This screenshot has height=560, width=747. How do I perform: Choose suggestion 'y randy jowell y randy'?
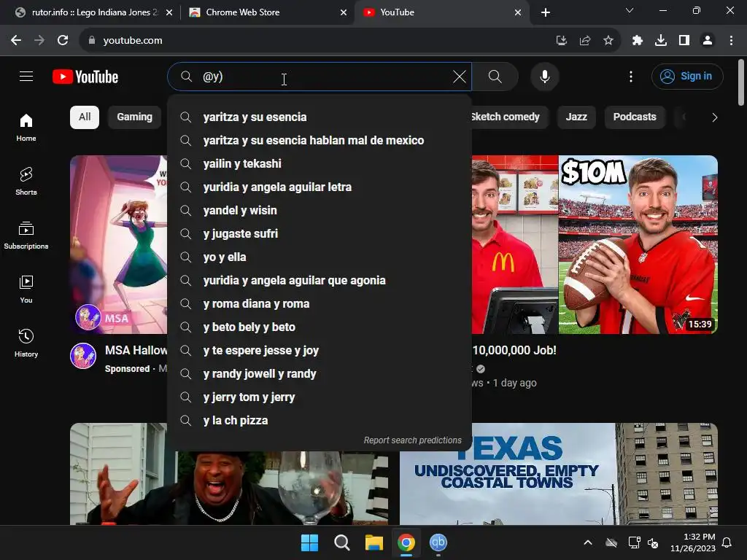pyautogui.click(x=320, y=374)
